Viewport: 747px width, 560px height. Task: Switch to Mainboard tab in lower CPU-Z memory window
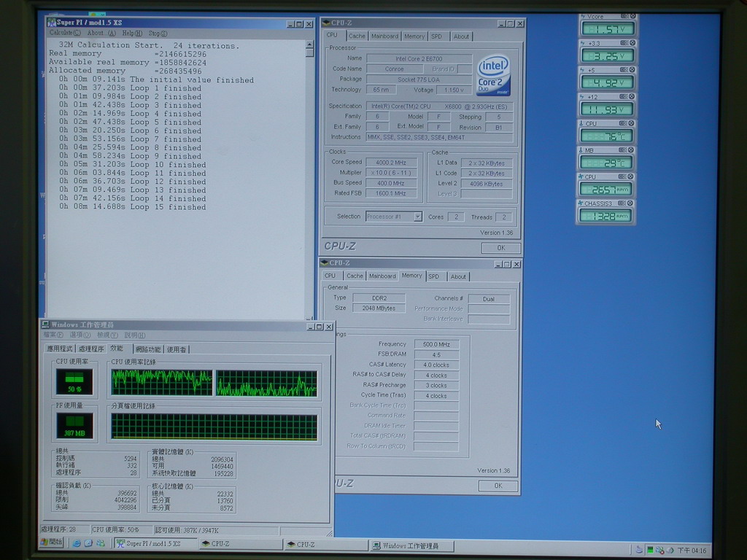pyautogui.click(x=382, y=276)
